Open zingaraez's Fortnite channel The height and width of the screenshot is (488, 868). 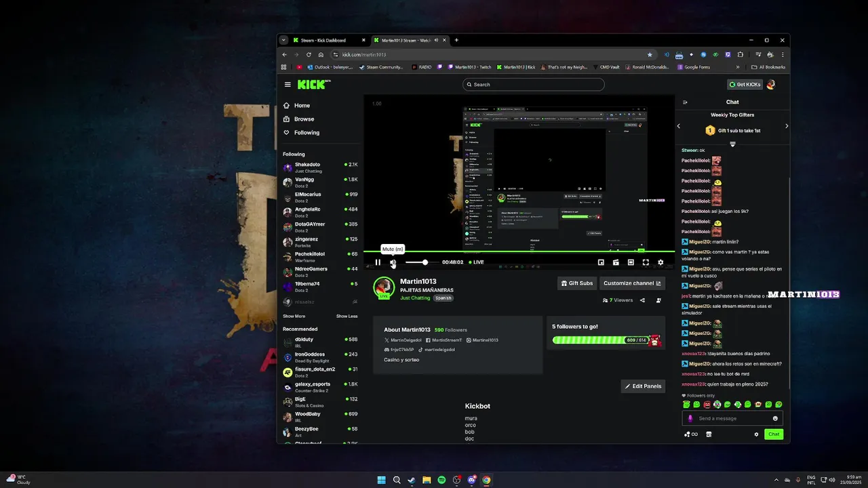tap(320, 242)
